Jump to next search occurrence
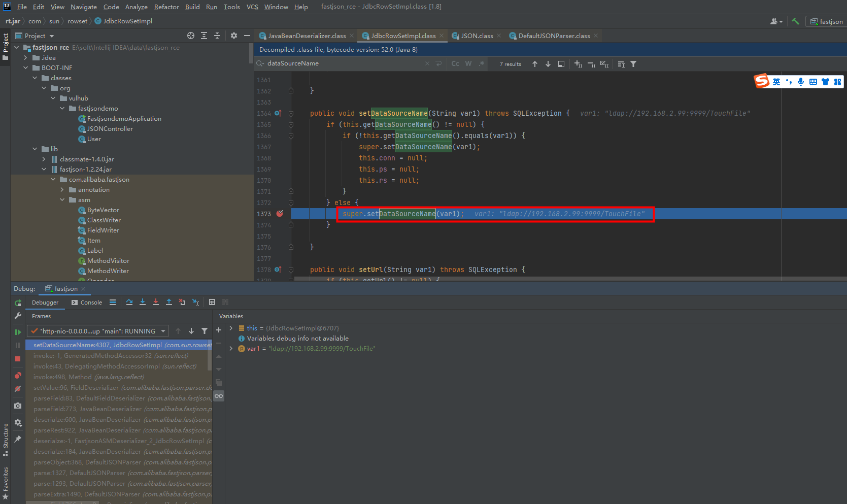Viewport: 847px width, 504px height. [x=548, y=64]
